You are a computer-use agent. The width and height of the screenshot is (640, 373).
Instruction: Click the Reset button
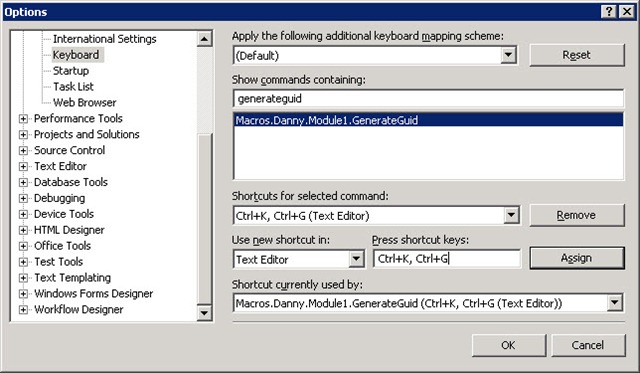point(577,55)
